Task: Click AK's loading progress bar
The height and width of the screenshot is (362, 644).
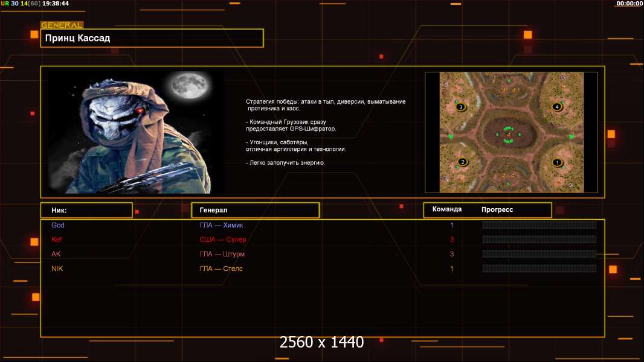Action: 539,254
